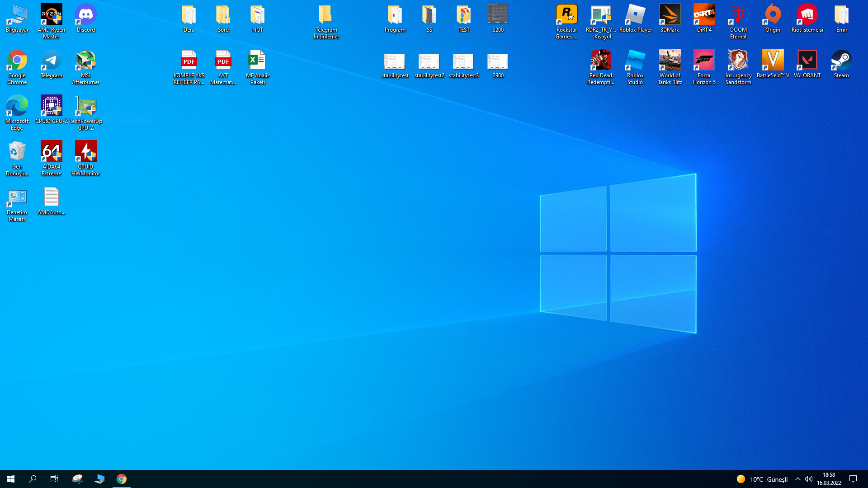The width and height of the screenshot is (868, 488).
Task: Open the clock showing 18:58
Action: [829, 479]
